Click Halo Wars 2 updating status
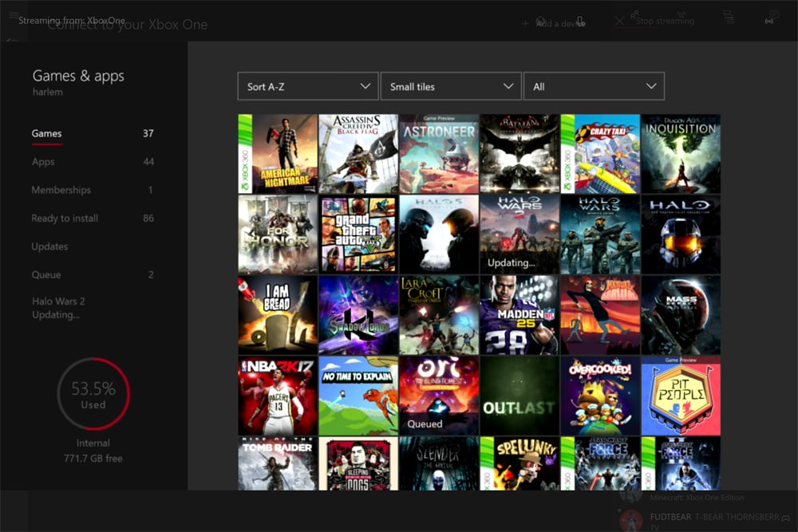This screenshot has height=532, width=798. click(60, 308)
